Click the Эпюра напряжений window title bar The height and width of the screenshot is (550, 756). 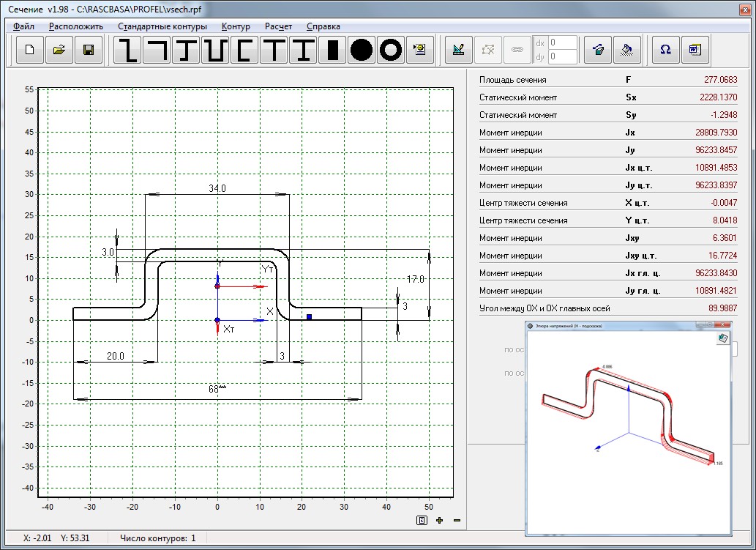629,326
